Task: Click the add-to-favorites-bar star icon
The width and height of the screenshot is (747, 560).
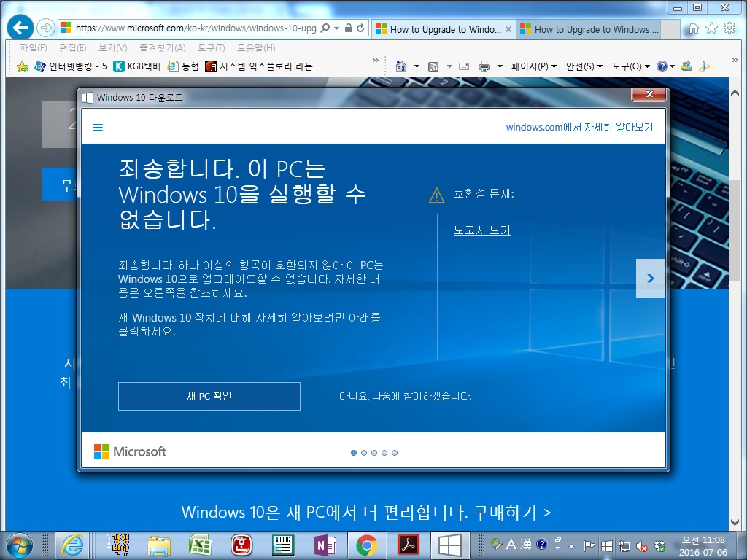Action: click(x=22, y=66)
